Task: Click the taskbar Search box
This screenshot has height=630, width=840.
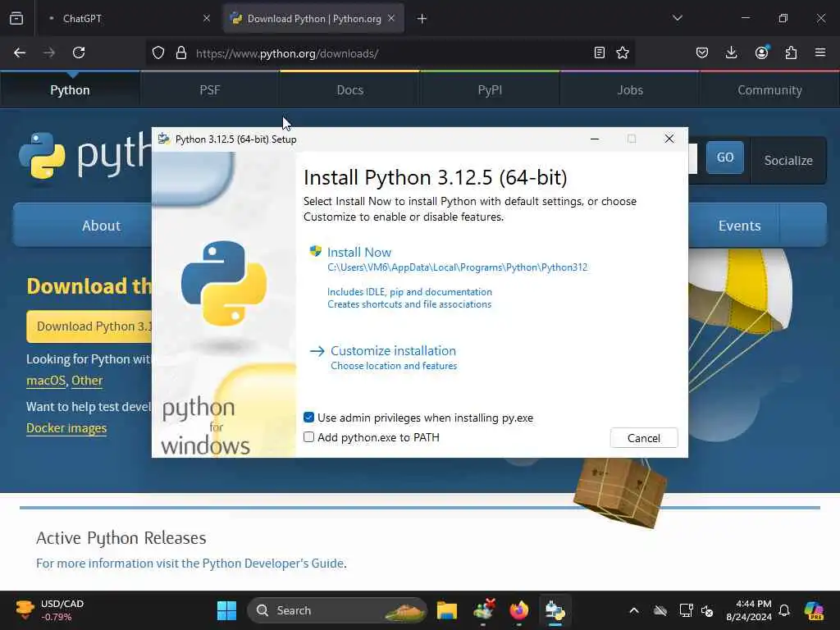Action: pos(336,610)
